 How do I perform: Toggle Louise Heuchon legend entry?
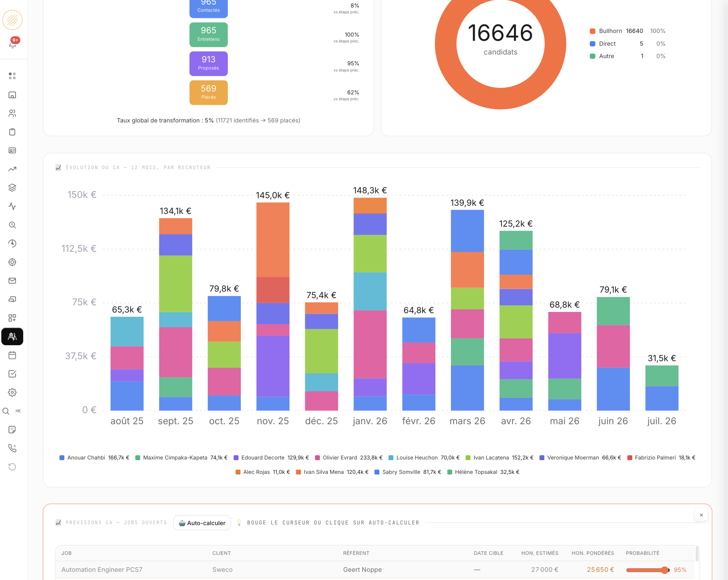pyautogui.click(x=424, y=458)
